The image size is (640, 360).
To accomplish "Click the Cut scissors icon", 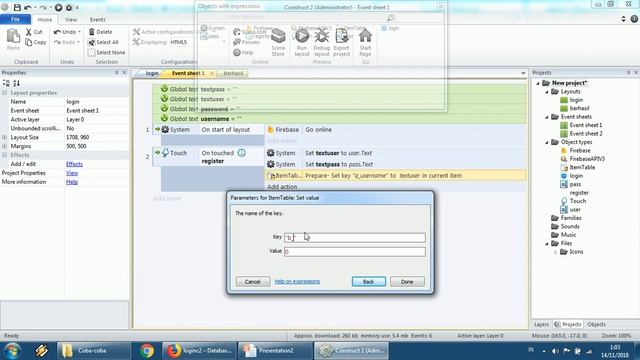I will point(29,32).
